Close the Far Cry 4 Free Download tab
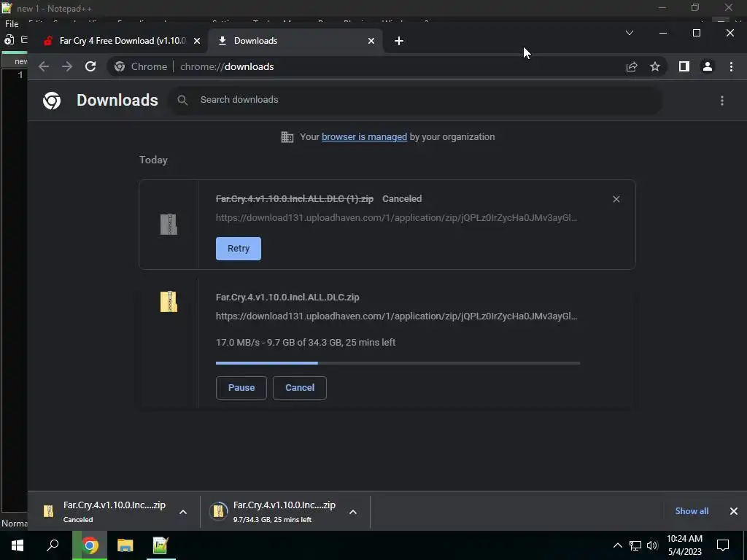 pyautogui.click(x=197, y=41)
